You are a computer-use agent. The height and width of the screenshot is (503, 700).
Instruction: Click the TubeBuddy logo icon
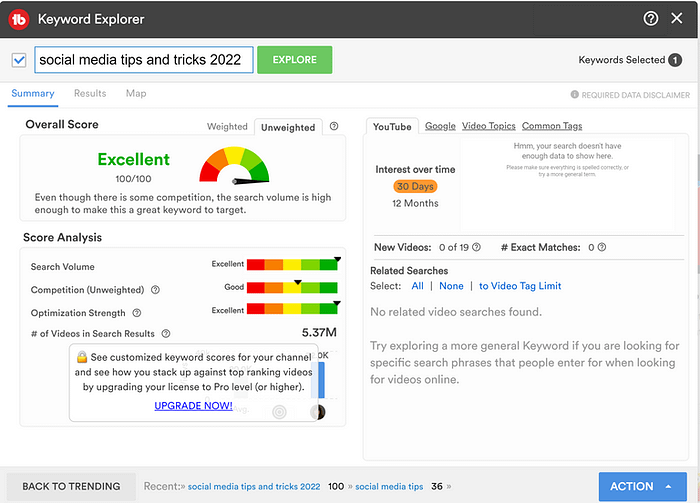[x=19, y=19]
